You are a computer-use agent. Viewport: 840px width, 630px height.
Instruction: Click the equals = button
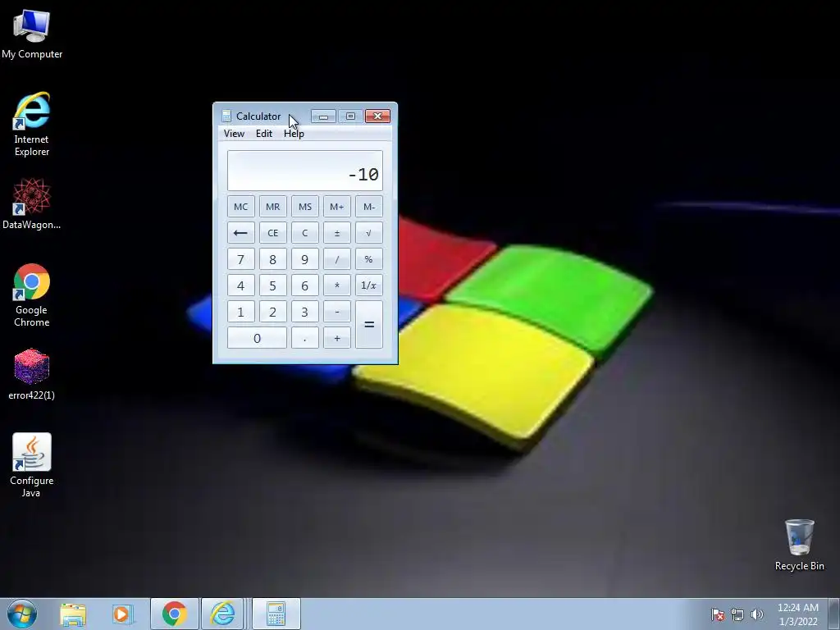(x=369, y=325)
